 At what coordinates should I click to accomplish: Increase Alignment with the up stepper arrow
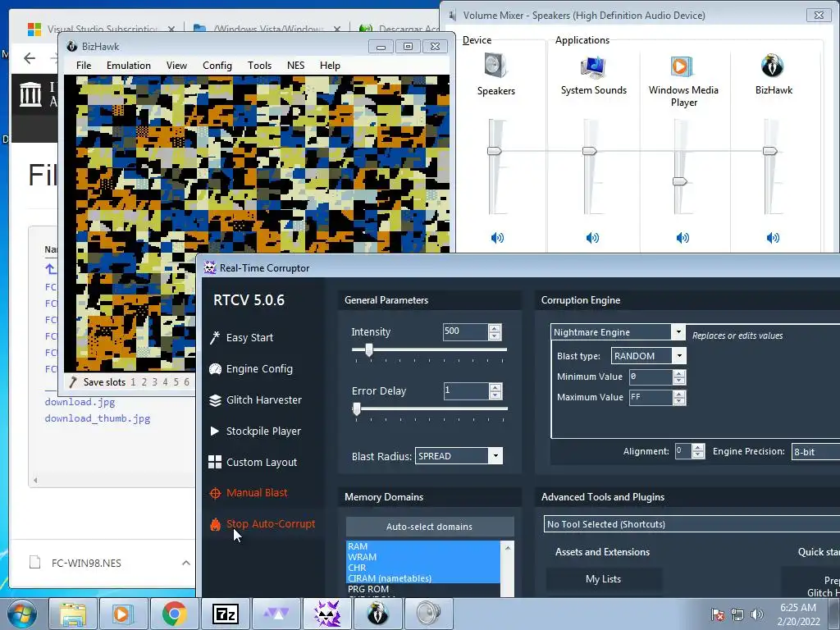(698, 447)
